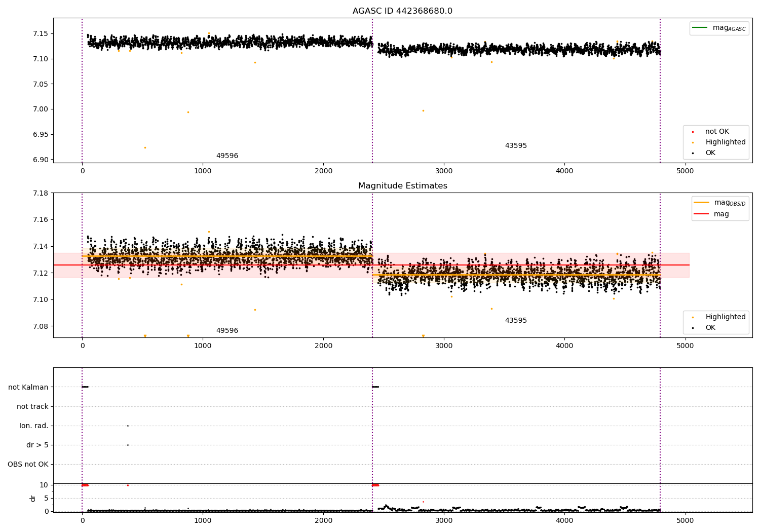Viewport: 760px width, 532px height.
Task: Click the 'not Kalman' axis label
Action: 28,387
